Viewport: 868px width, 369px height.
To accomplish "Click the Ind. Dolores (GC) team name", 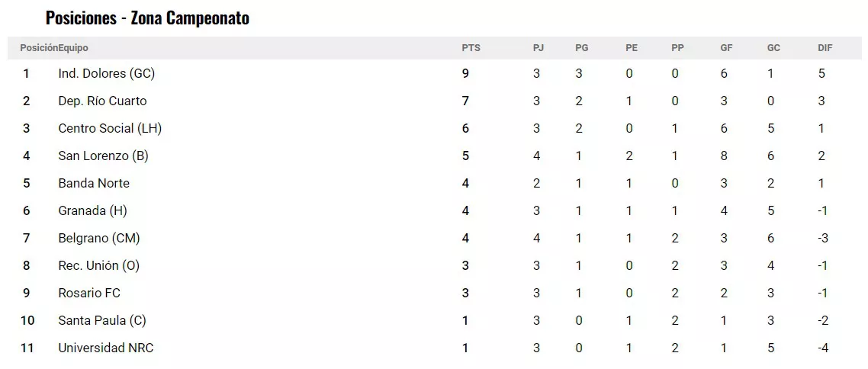I will (x=106, y=74).
